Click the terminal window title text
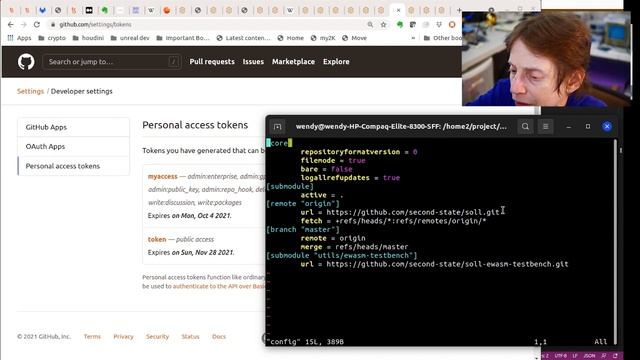 [401, 127]
